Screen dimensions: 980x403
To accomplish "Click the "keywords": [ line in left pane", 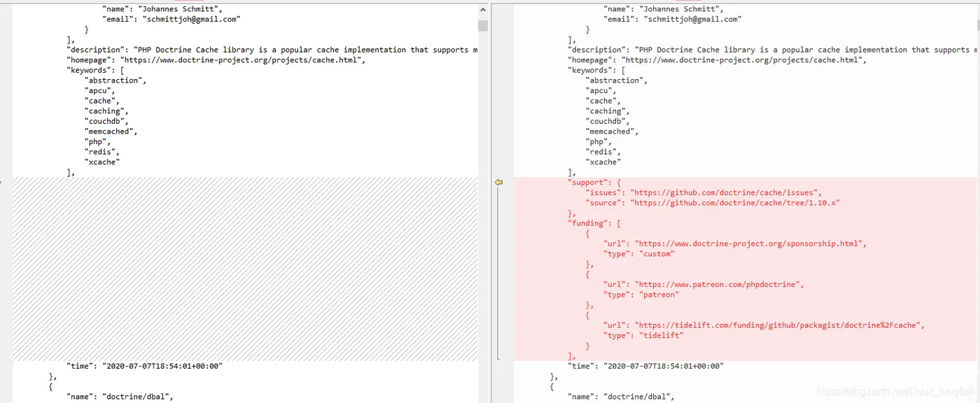I will (x=94, y=70).
